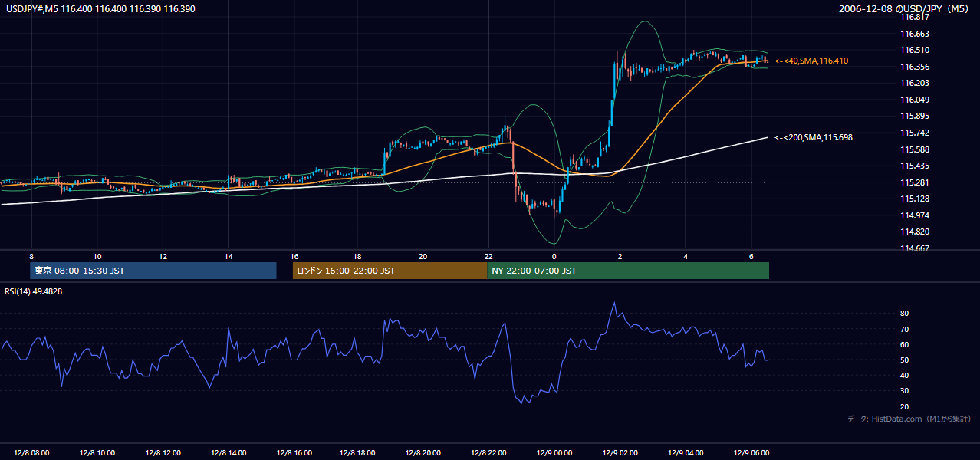Click price axis label 116.663
Image resolution: width=980 pixels, height=460 pixels.
[x=915, y=34]
